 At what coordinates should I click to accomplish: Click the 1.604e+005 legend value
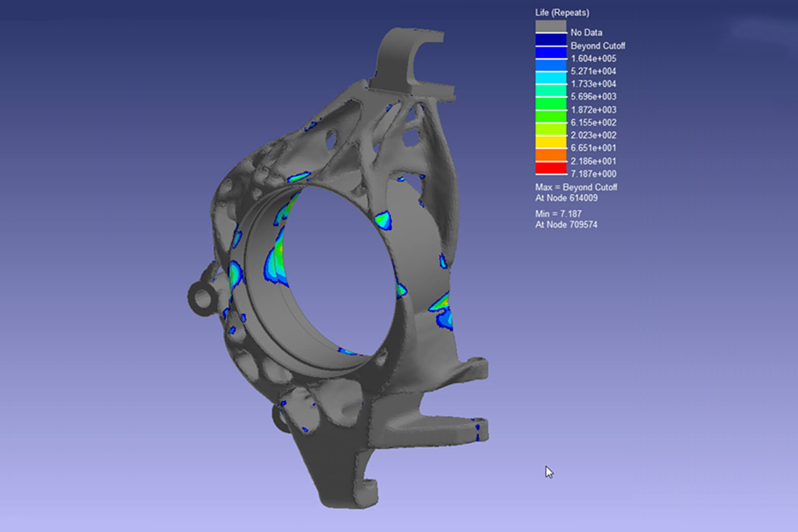593,59
